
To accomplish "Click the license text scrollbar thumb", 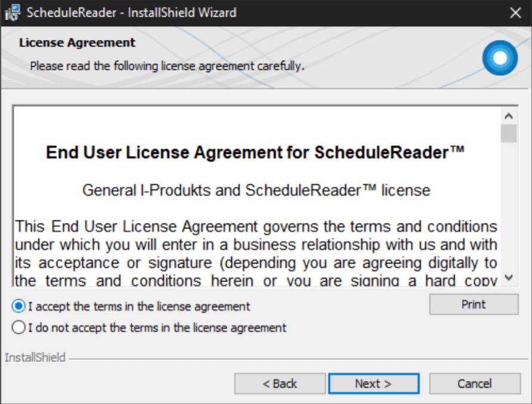I will click(509, 133).
